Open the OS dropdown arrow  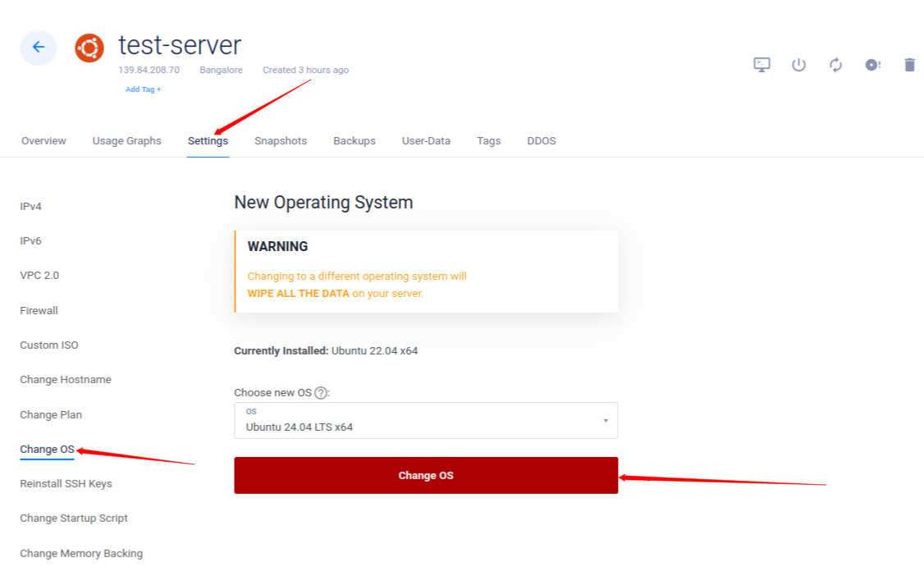[x=606, y=421]
